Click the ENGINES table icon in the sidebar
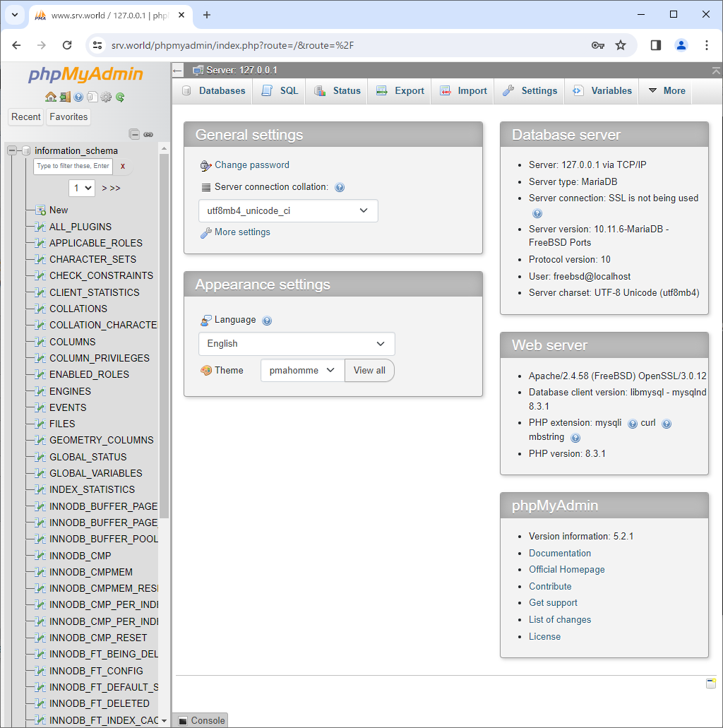 [39, 391]
